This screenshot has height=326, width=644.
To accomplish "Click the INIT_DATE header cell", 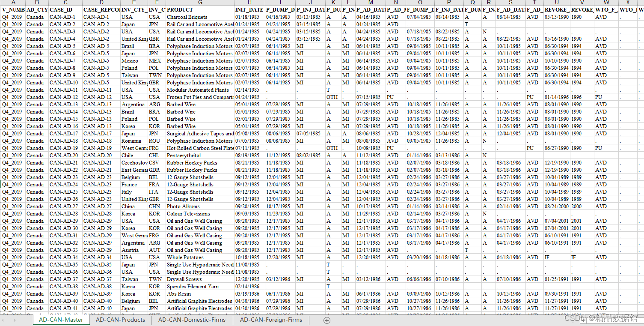I will click(249, 9).
